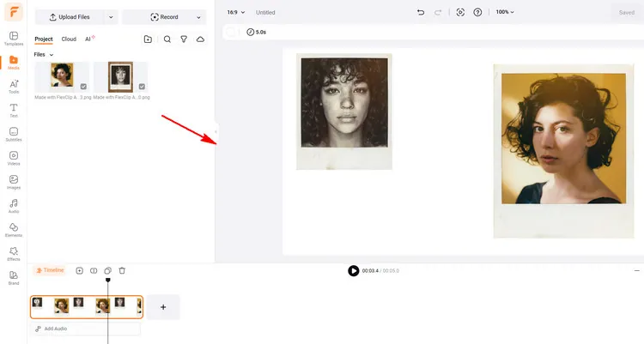The height and width of the screenshot is (344, 644).
Task: Toggle the Timeline view button
Action: 49,270
